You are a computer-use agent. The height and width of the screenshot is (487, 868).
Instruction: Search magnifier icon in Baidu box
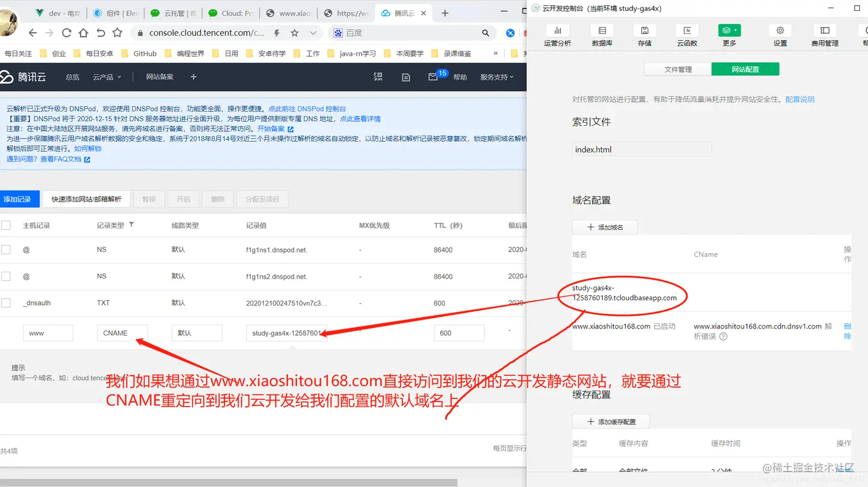point(485,33)
